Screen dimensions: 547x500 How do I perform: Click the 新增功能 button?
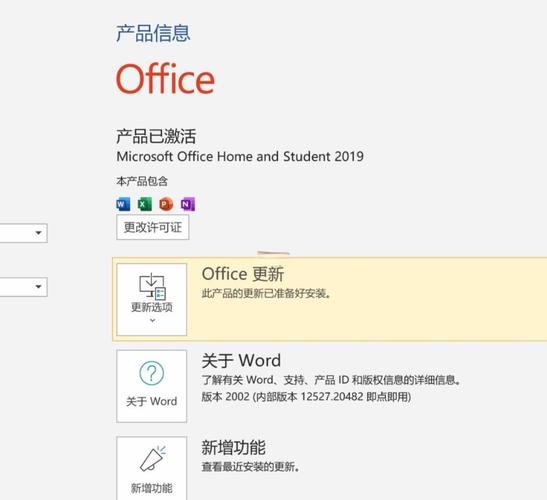[152, 468]
